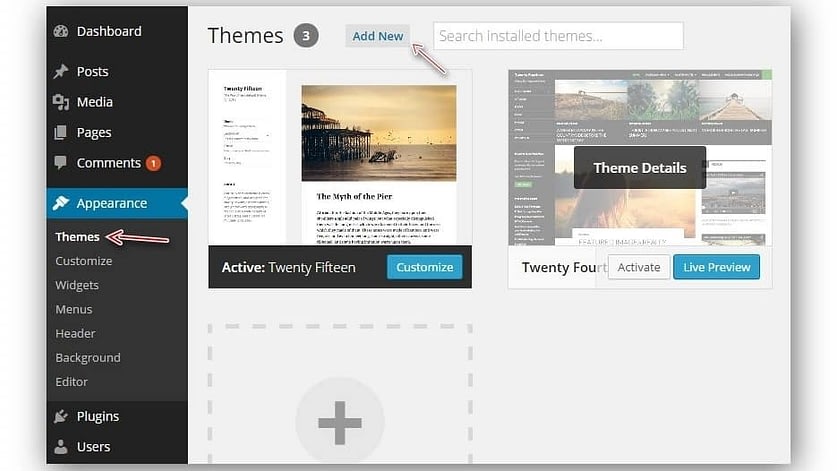Click the Posts pushpin icon
837x471 pixels.
[x=61, y=71]
